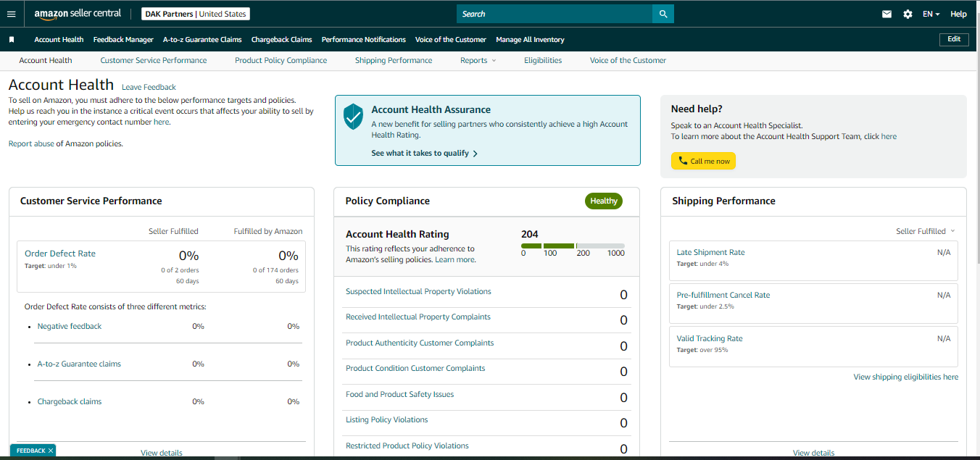The width and height of the screenshot is (980, 460).
Task: Click into the Search input field
Action: click(x=555, y=14)
